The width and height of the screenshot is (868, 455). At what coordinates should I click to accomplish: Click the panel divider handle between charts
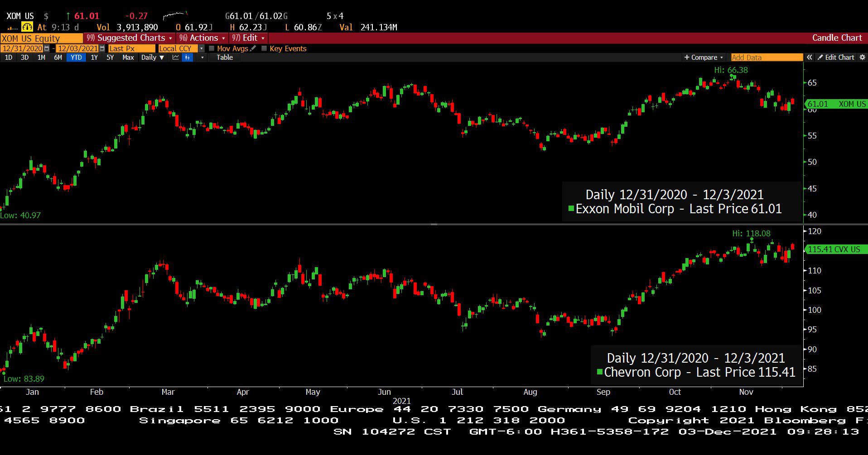(434, 224)
